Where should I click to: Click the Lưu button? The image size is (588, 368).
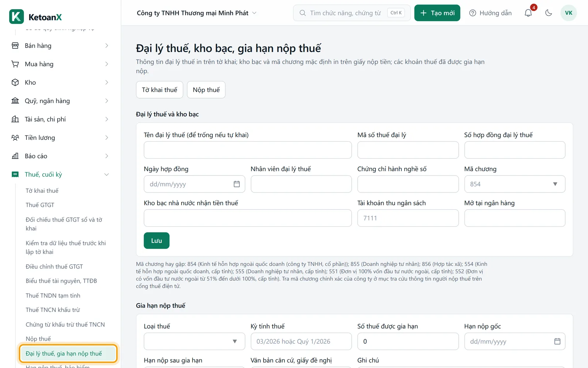[157, 241]
